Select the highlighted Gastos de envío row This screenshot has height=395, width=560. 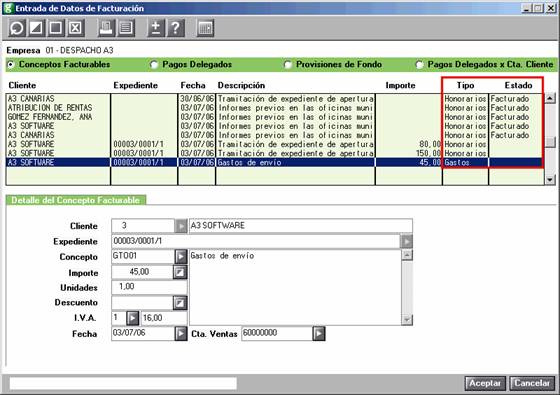point(275,162)
